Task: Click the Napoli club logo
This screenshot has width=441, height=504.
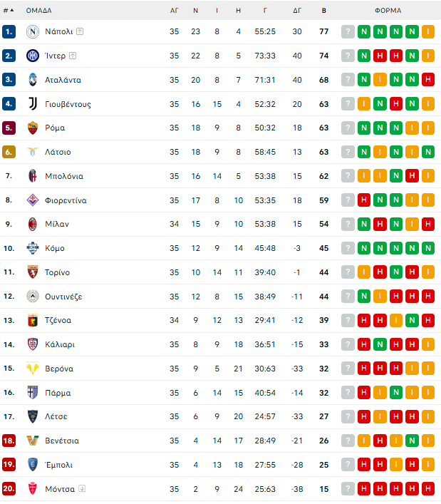Action: tap(32, 31)
